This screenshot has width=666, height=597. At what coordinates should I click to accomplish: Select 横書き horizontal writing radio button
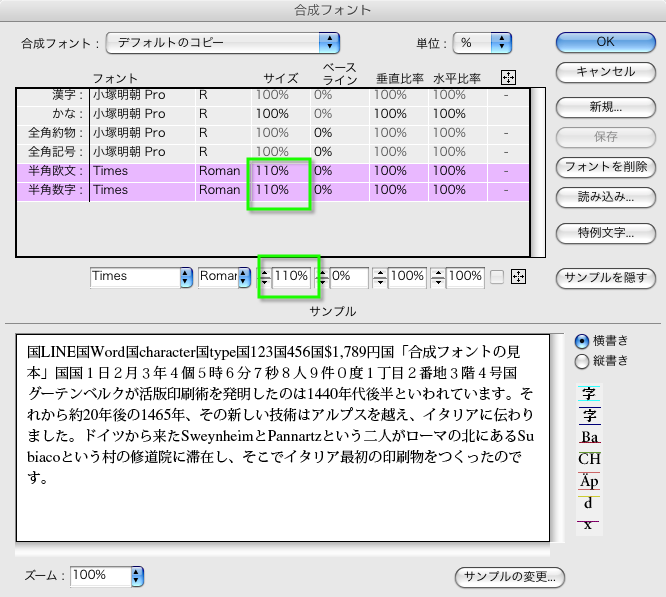[x=581, y=341]
